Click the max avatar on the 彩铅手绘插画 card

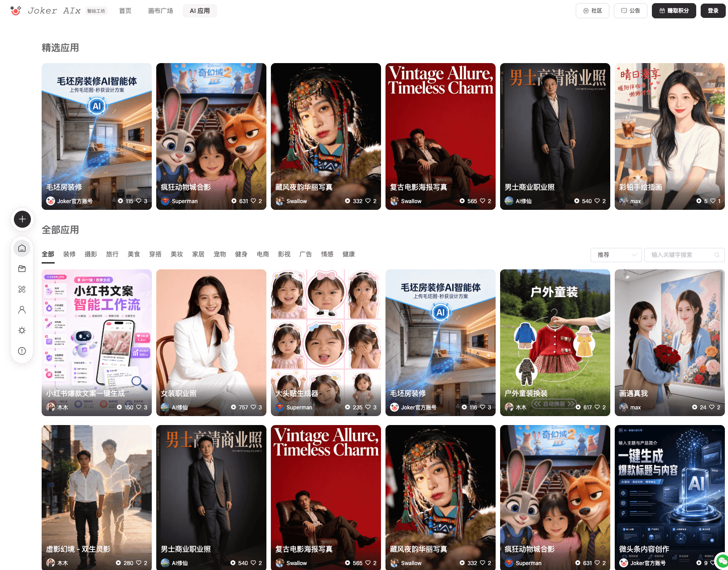click(624, 201)
